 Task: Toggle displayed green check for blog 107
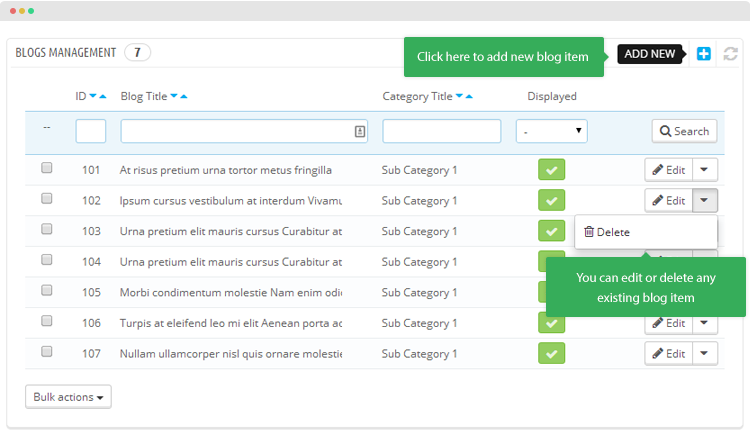[x=551, y=353]
